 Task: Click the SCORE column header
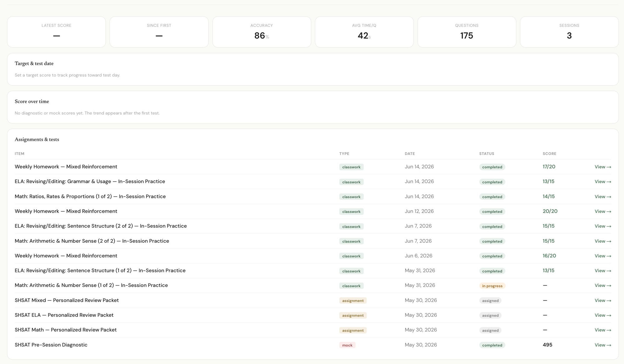[549, 154]
